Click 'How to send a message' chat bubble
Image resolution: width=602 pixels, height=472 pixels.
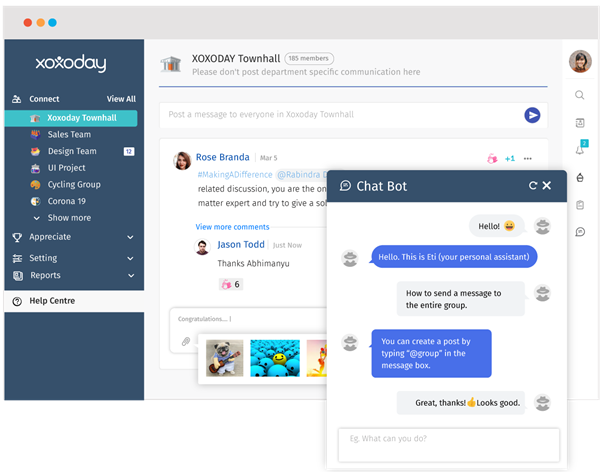tap(461, 299)
